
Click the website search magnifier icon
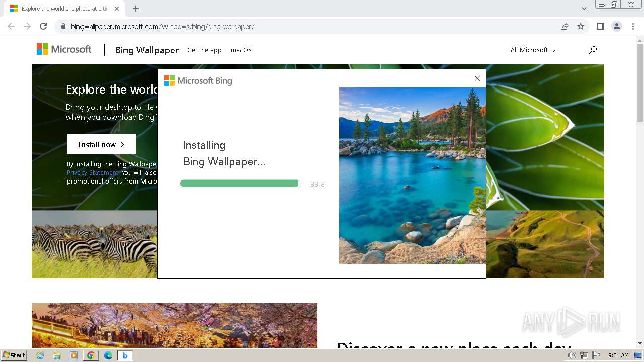point(593,50)
